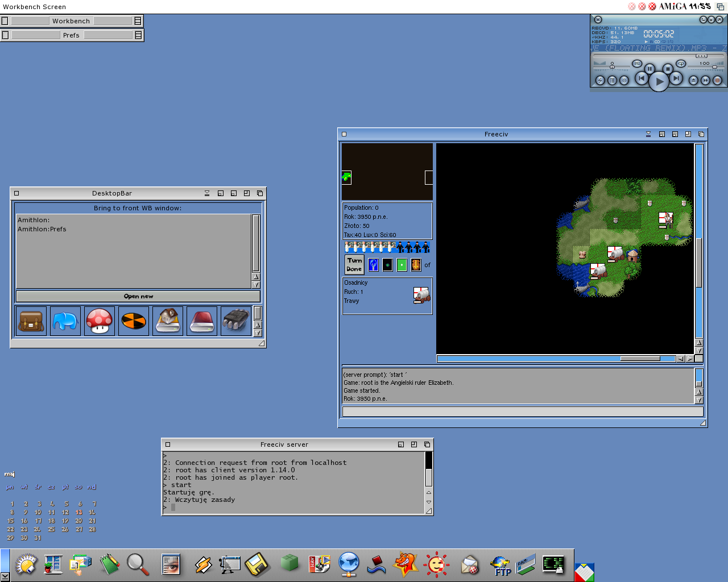
Task: Click the green indicator icon beside Turn Done
Action: point(402,265)
